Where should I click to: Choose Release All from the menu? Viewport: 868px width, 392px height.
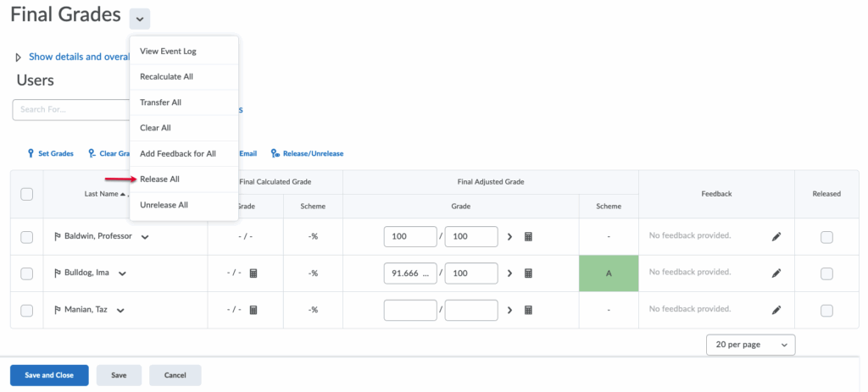[159, 179]
